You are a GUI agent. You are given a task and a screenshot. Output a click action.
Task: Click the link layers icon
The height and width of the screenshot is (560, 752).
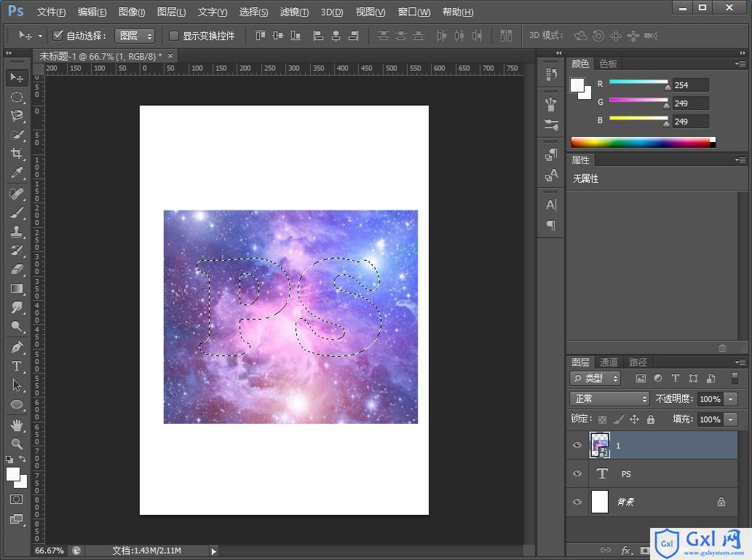pyautogui.click(x=606, y=550)
